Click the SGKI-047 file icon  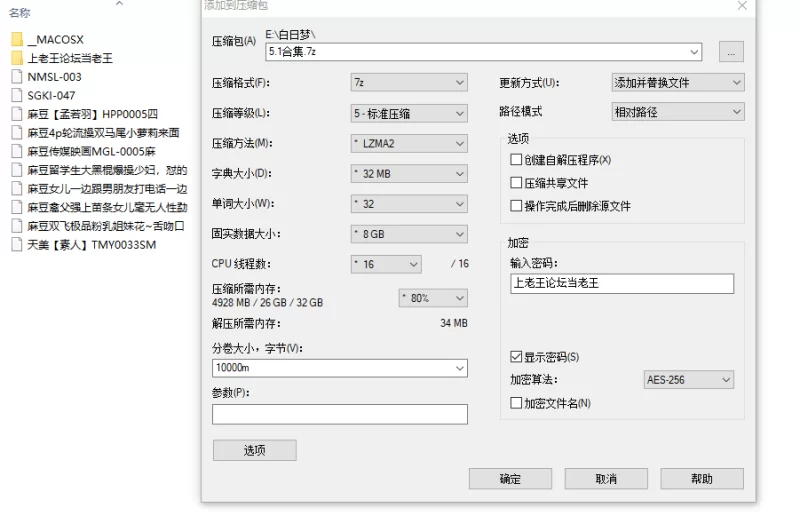pos(17,95)
